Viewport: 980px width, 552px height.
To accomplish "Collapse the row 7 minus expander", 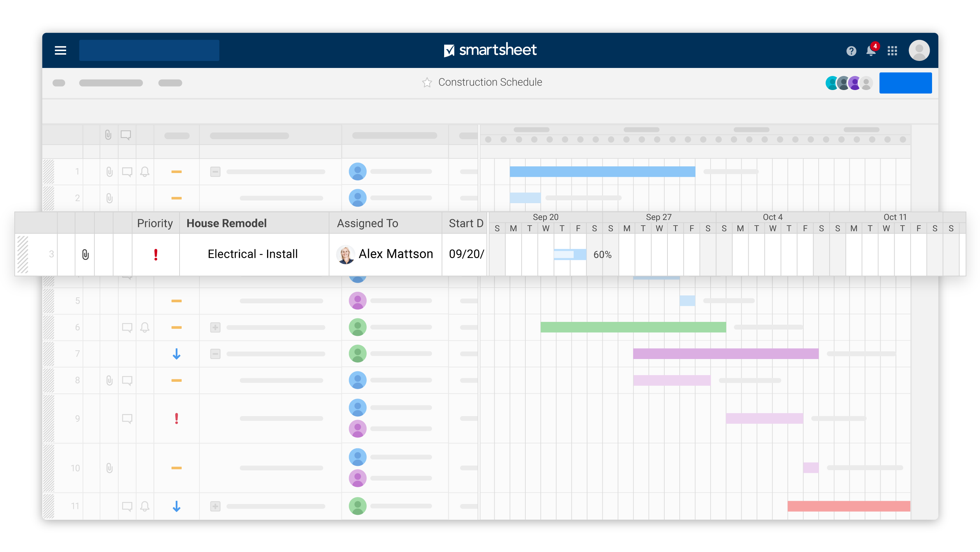I will pos(215,354).
